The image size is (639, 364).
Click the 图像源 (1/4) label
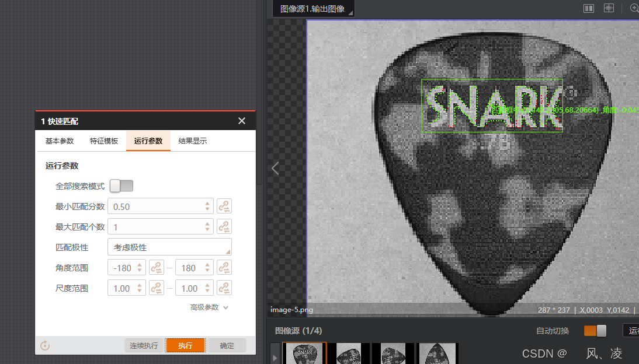pyautogui.click(x=298, y=331)
